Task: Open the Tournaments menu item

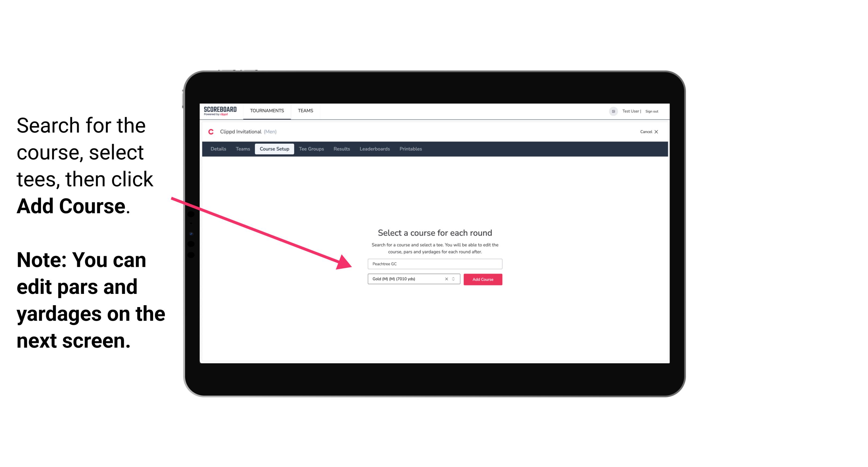Action: coord(267,110)
